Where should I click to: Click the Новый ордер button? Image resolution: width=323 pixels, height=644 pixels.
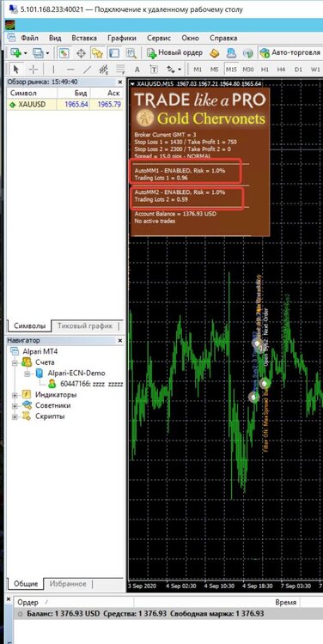point(175,52)
